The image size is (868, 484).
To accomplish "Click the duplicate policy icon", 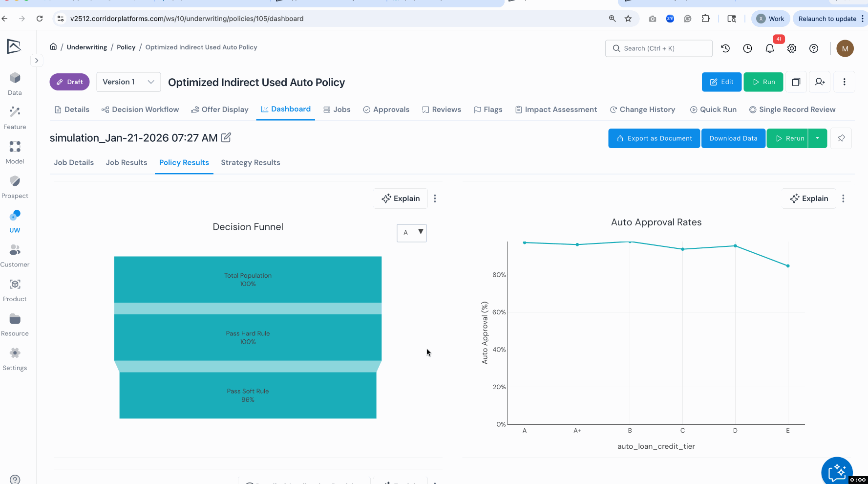I will [x=796, y=82].
